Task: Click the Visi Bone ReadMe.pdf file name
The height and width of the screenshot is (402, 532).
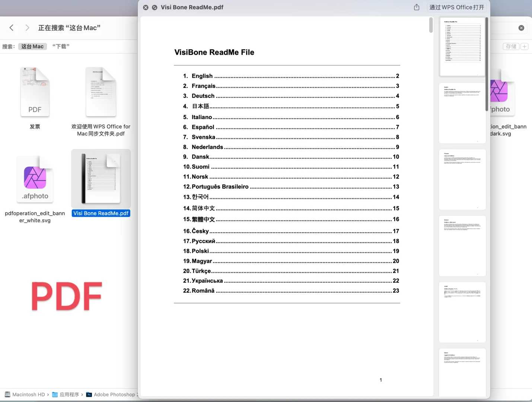Action: click(101, 213)
